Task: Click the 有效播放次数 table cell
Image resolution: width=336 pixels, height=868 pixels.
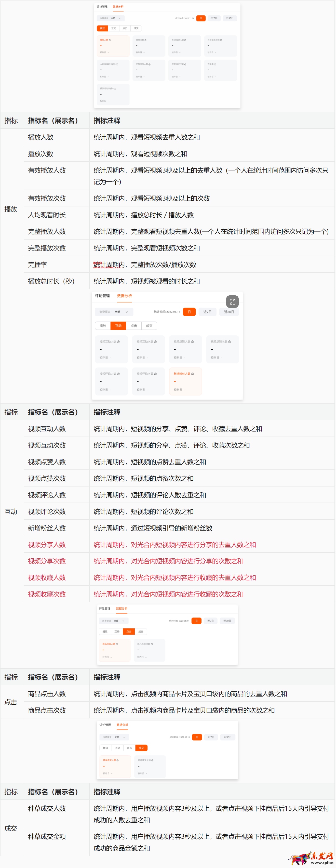Action: (x=57, y=198)
